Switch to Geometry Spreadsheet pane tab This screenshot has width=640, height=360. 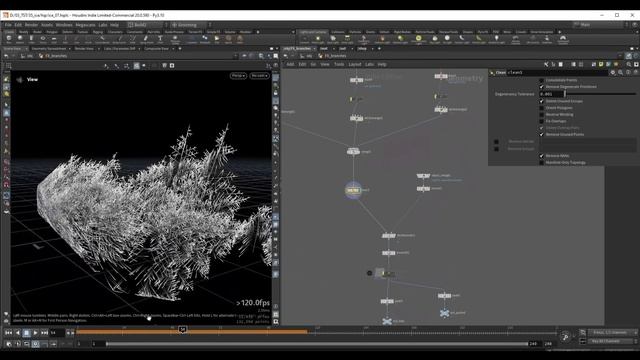point(49,49)
